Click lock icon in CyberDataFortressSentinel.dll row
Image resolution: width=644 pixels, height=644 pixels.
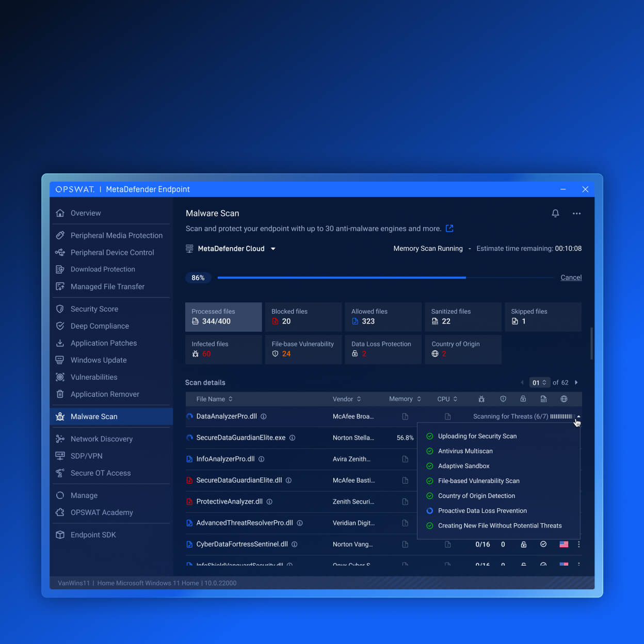[x=523, y=544]
